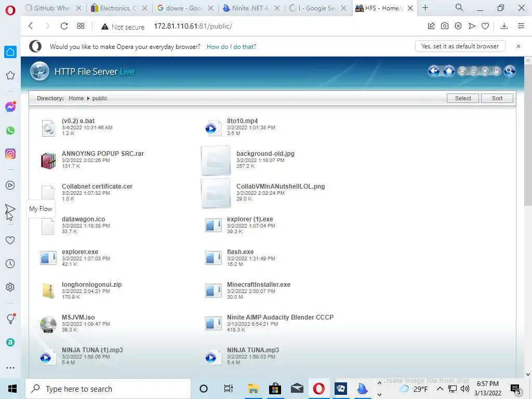
Task: Search tabs with magnifier icon
Action: (459, 7)
